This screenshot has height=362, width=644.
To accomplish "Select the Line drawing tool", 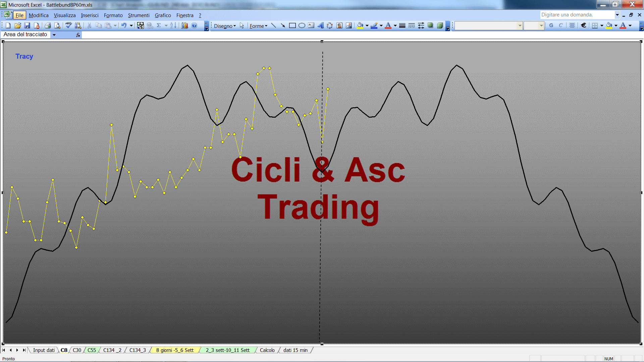I will pos(274,25).
